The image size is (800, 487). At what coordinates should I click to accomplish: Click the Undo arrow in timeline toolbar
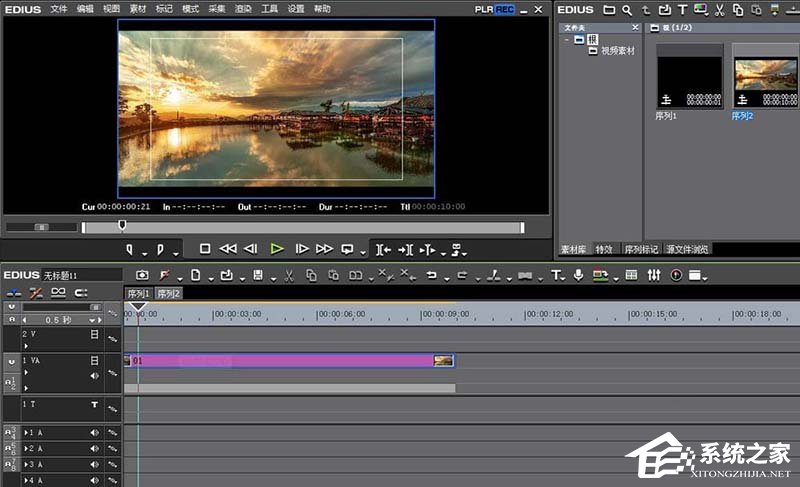point(432,275)
